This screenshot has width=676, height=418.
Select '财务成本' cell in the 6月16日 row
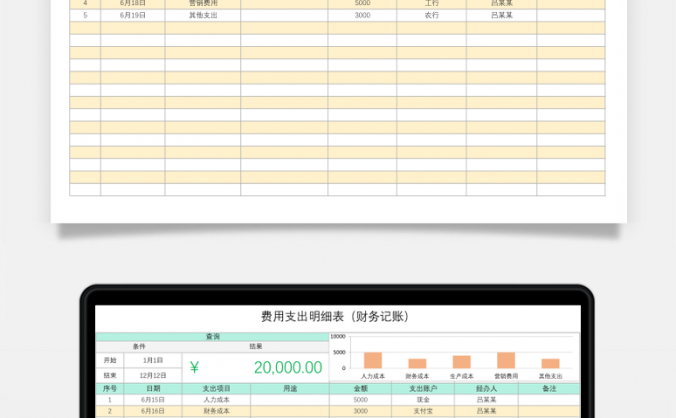pyautogui.click(x=216, y=411)
